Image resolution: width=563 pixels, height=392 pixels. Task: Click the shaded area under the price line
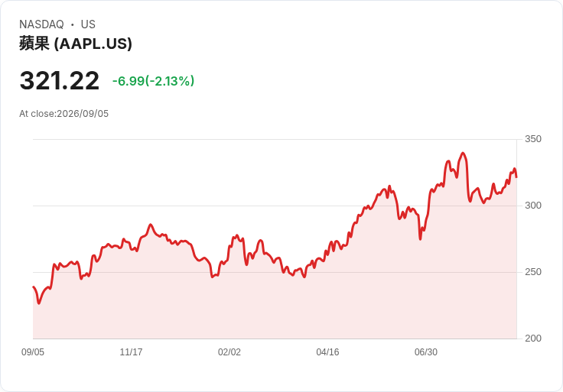(275, 309)
